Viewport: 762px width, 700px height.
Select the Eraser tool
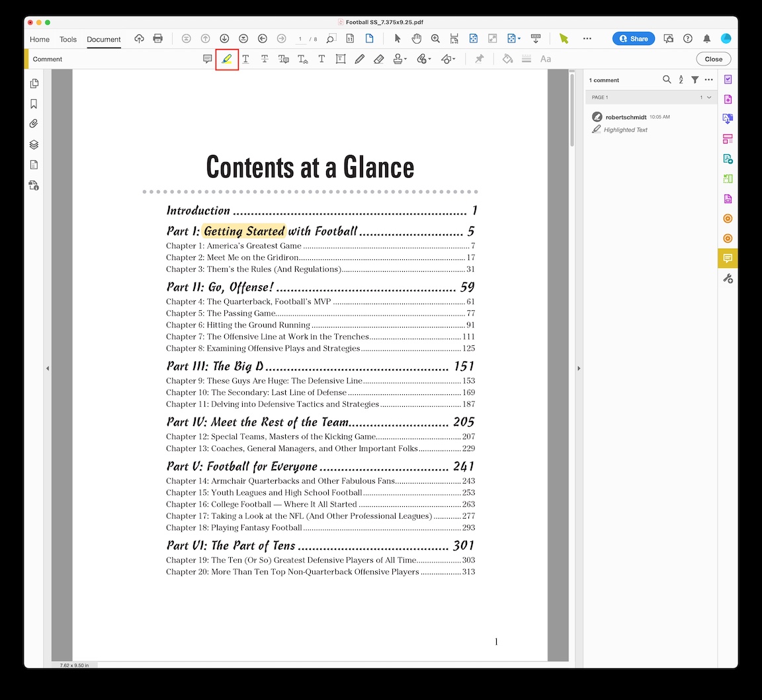coord(378,59)
